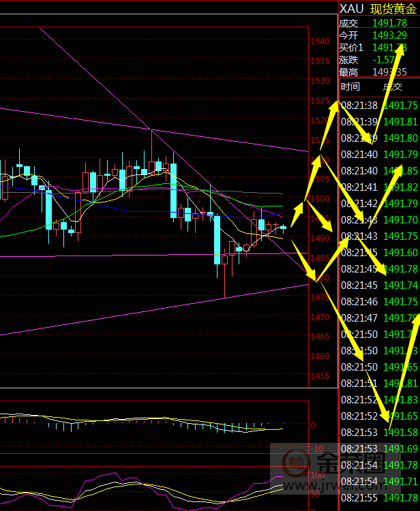The height and width of the screenshot is (511, 420).
Task: Click the 涨跌 -1.57 change value
Action: coord(385,59)
